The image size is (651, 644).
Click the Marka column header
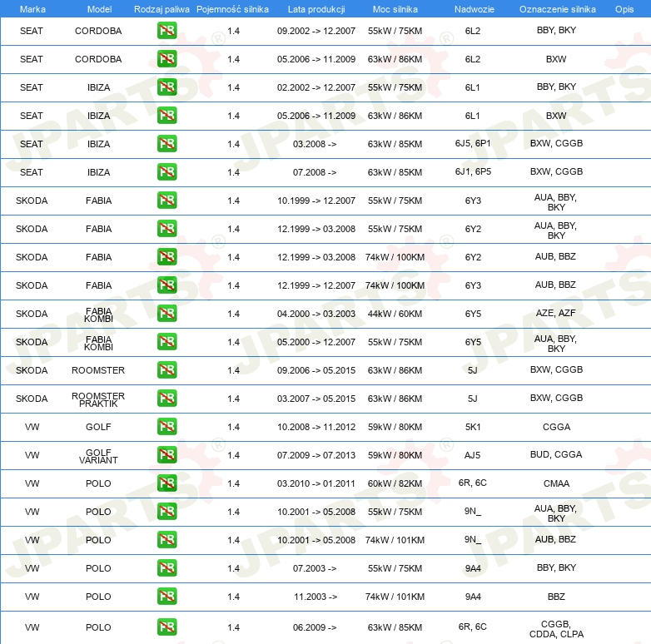(x=32, y=9)
